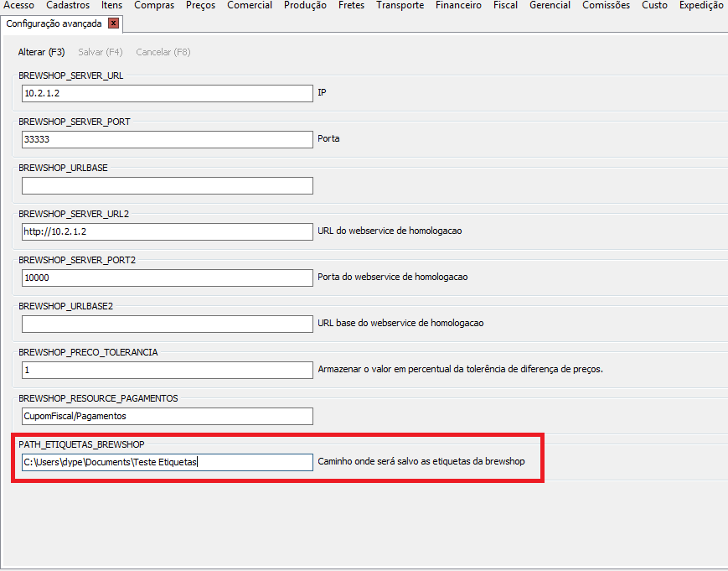Focus the BREWSHOP_RESOURCE_PAGAMENTOS field
The height and width of the screenshot is (571, 728).
[168, 416]
